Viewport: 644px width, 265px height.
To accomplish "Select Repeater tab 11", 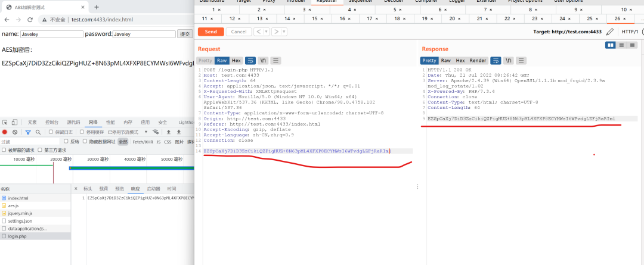I will (x=208, y=19).
